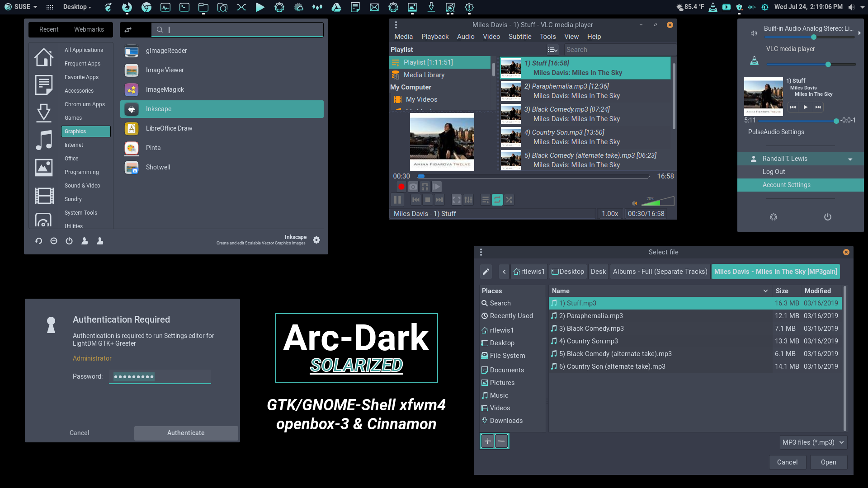
Task: Toggle loop mode in VLC
Action: coord(497,200)
